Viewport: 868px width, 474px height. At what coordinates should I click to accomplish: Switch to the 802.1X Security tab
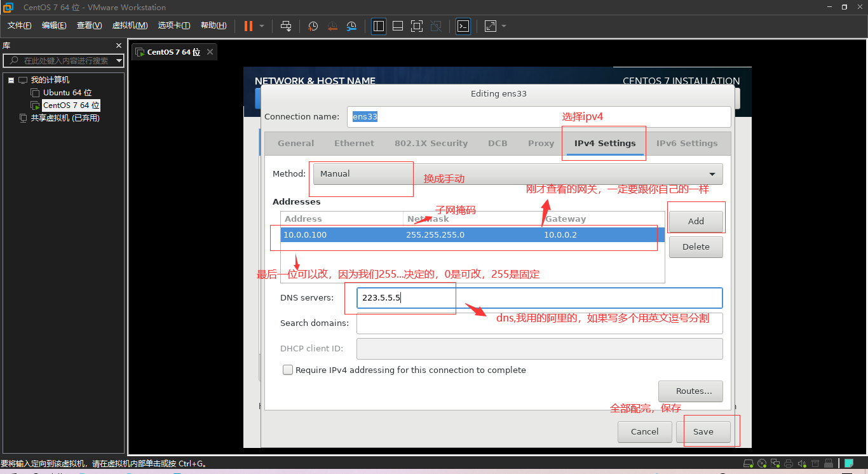431,144
